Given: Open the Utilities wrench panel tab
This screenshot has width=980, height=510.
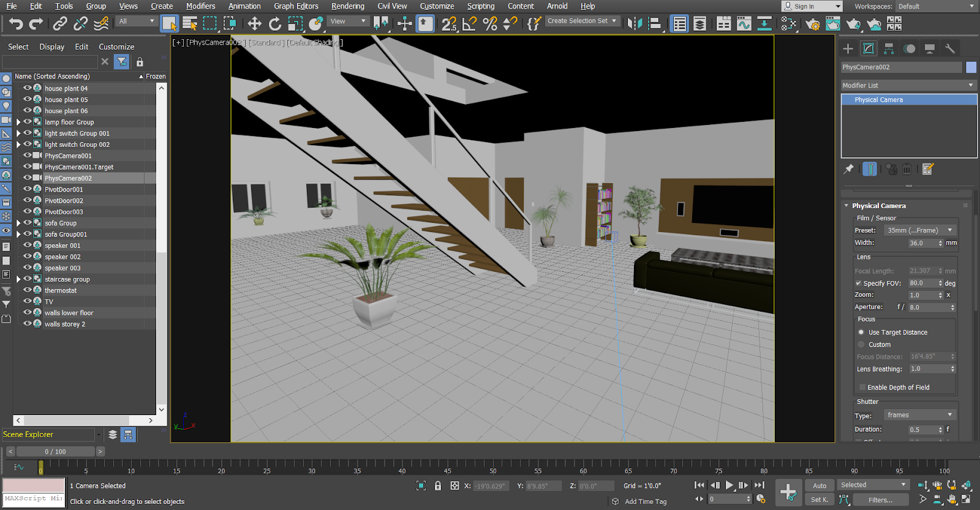Looking at the screenshot, I should coord(950,48).
